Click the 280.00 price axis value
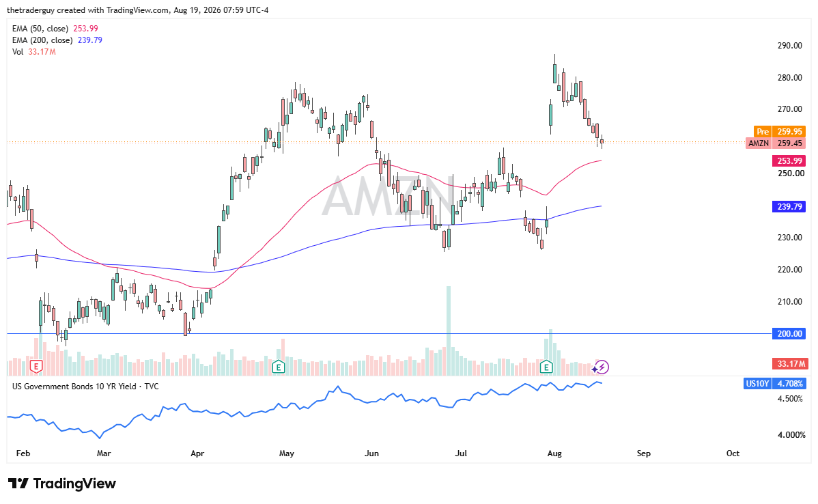This screenshot has height=504, width=818. pyautogui.click(x=790, y=78)
